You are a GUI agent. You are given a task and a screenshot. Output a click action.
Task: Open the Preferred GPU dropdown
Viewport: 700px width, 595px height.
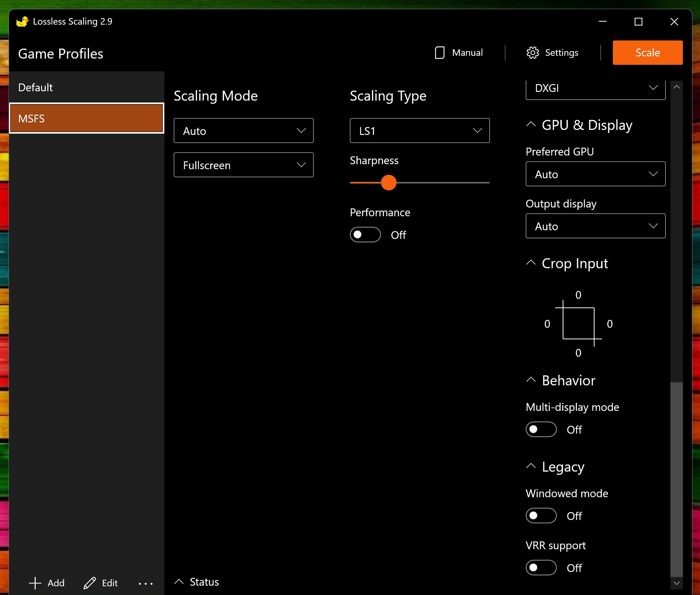coord(595,174)
